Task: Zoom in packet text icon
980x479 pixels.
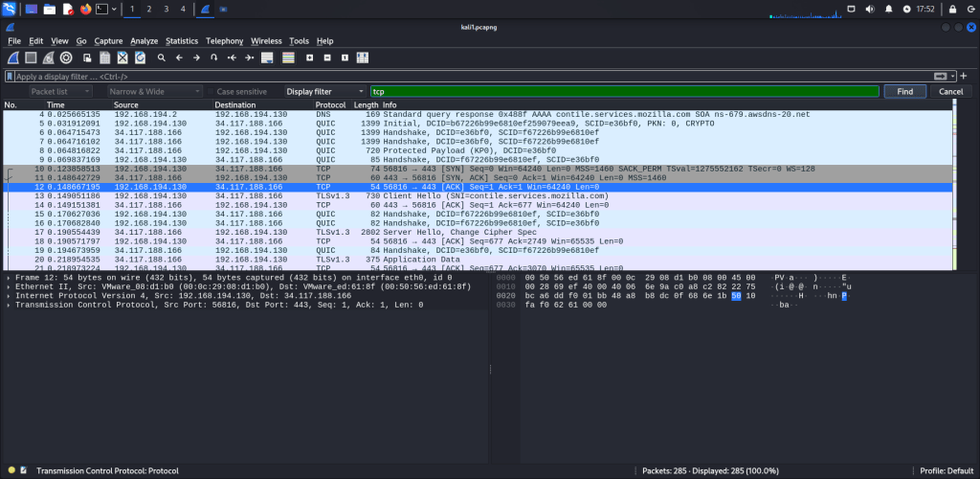Action: click(310, 57)
